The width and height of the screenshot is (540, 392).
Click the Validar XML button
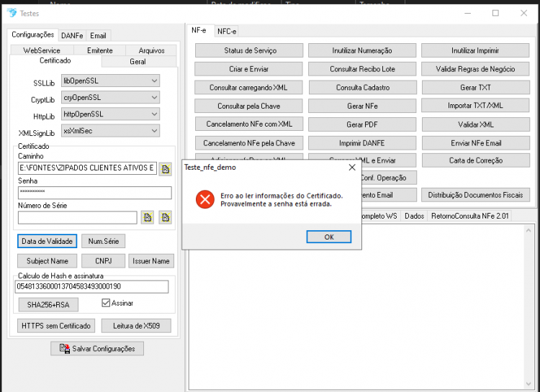click(x=476, y=124)
